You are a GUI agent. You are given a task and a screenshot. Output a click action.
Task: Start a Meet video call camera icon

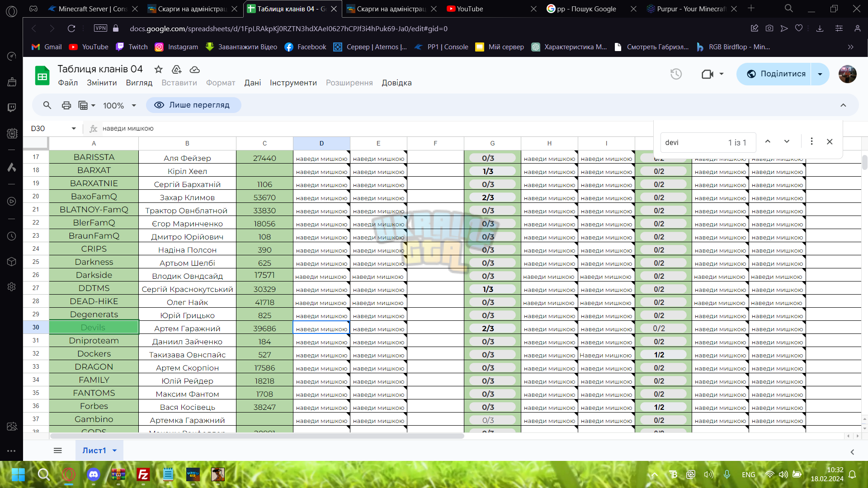tap(708, 74)
